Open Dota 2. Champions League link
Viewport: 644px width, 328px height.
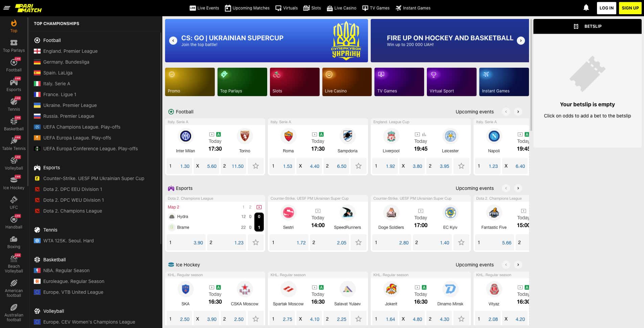click(x=73, y=211)
